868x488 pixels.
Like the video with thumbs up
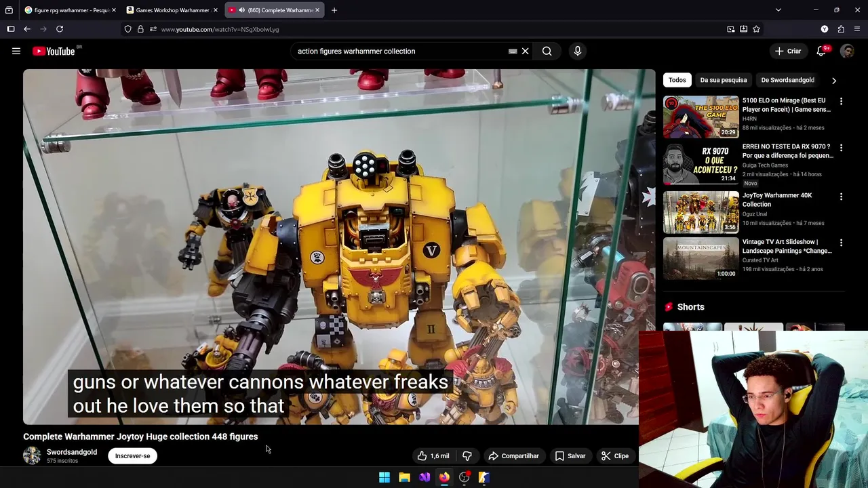433,456
